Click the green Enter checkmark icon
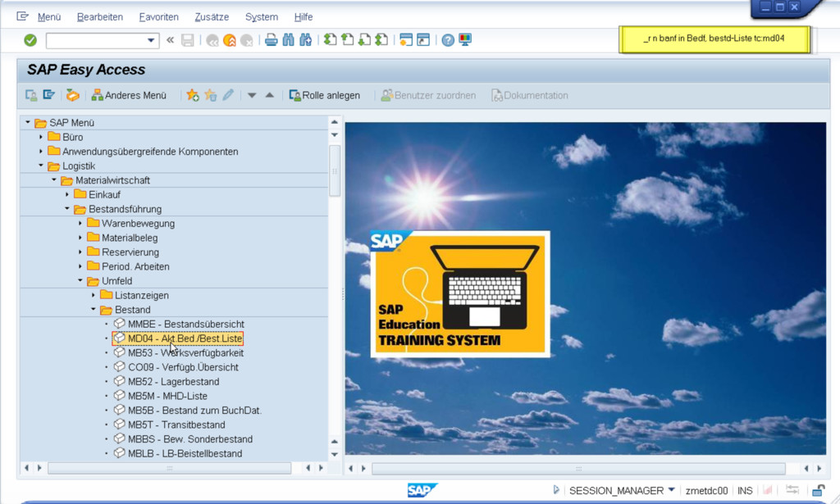840x504 pixels. pos(30,40)
